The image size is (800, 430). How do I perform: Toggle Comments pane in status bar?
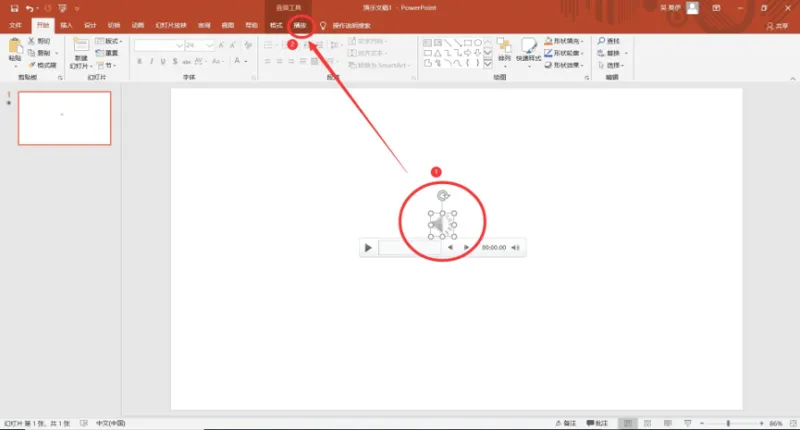coord(597,423)
